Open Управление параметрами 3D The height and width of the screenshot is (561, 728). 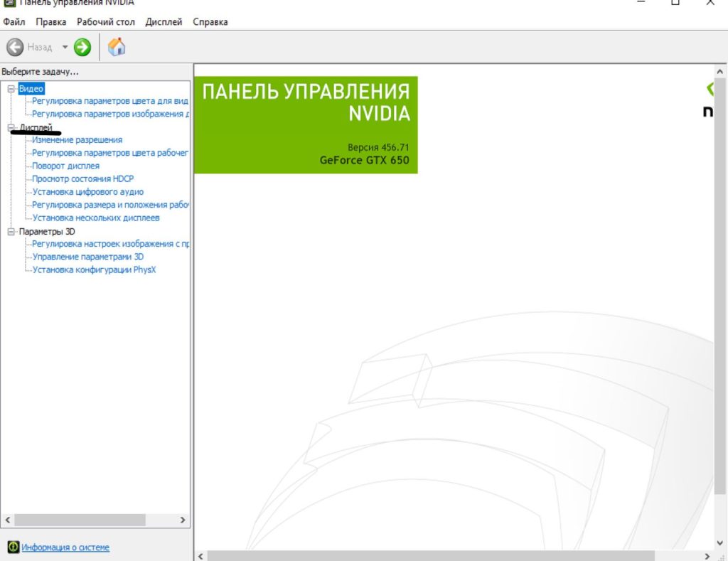coord(88,257)
